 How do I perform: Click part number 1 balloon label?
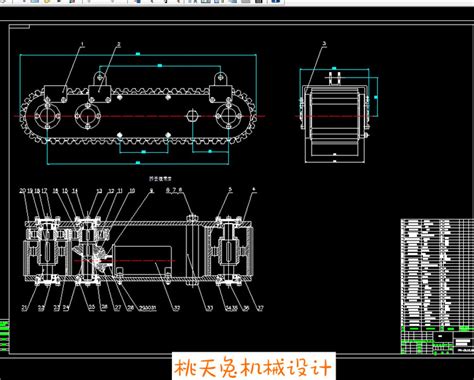click(x=83, y=44)
